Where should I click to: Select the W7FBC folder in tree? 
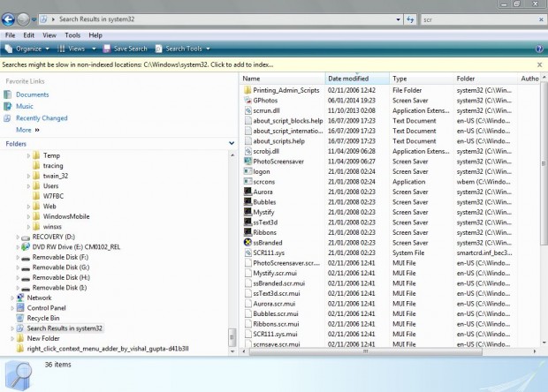click(53, 196)
